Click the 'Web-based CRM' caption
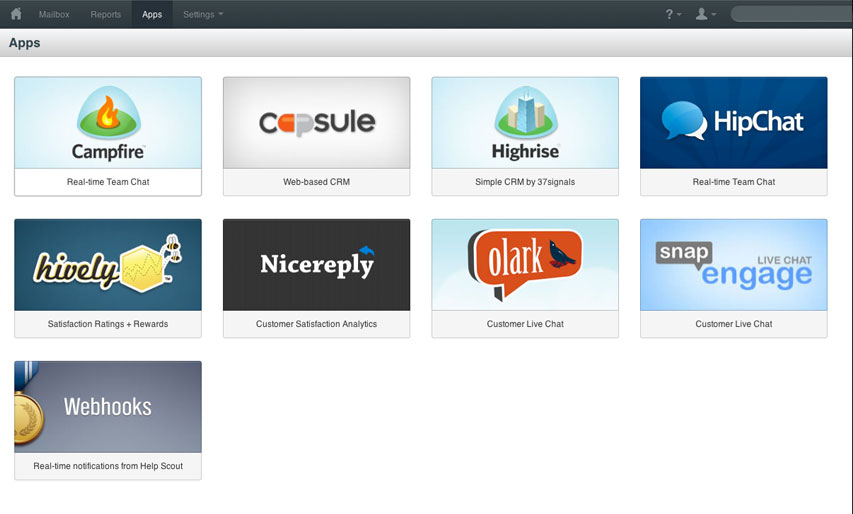Image resolution: width=853 pixels, height=514 pixels. [x=317, y=182]
